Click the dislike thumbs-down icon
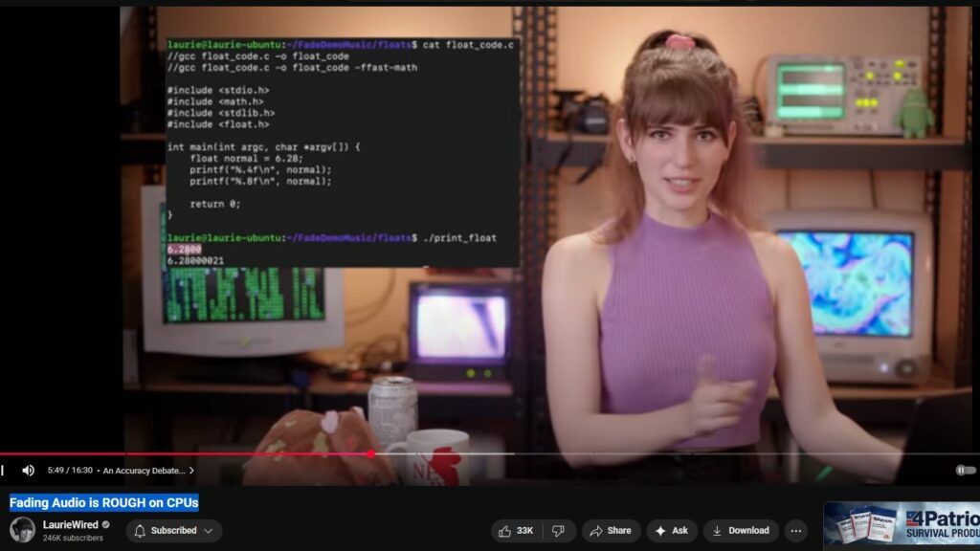980x551 pixels. click(559, 531)
